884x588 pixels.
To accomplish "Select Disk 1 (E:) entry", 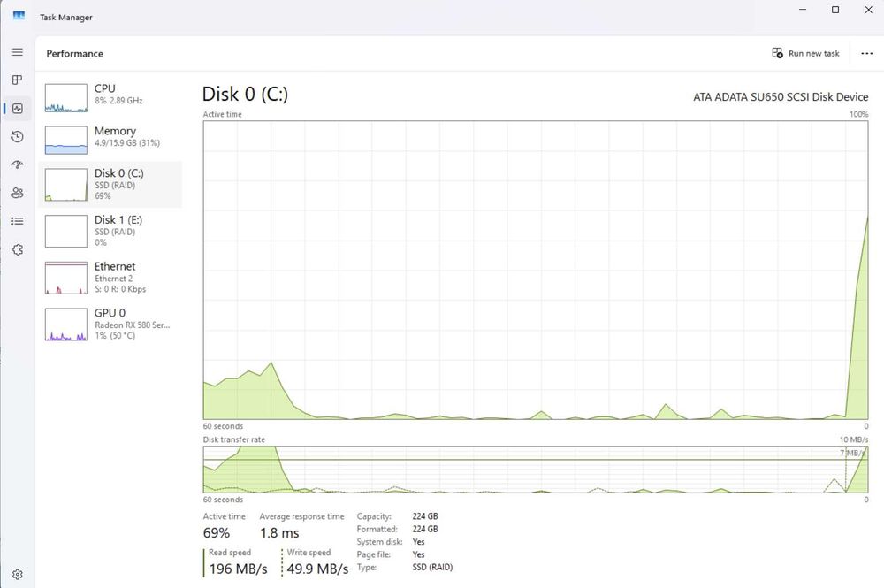I will (x=110, y=231).
